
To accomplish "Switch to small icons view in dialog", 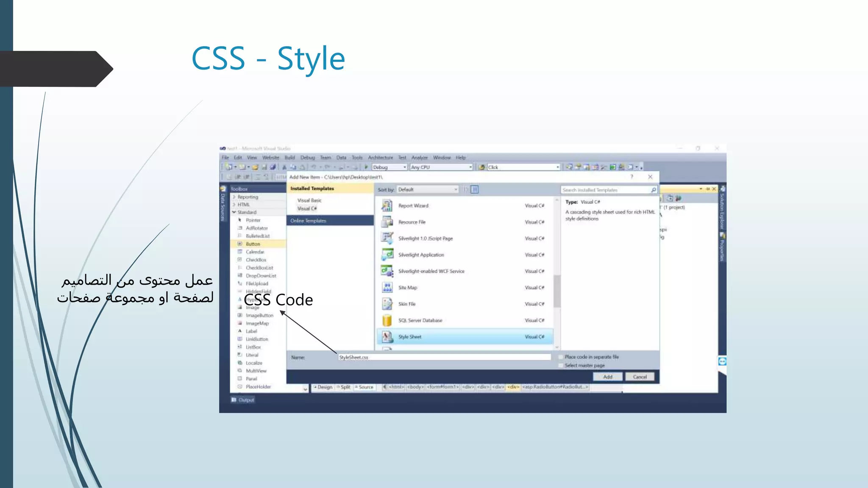I will coord(466,189).
